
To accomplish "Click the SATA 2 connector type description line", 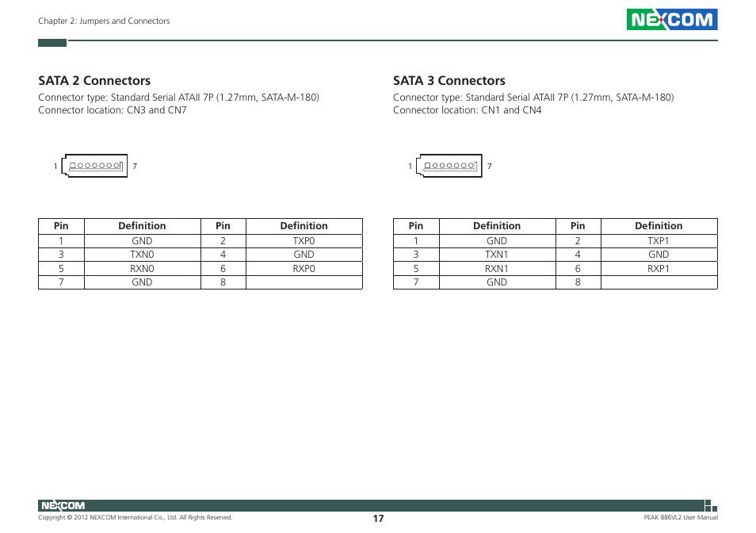I will pyautogui.click(x=178, y=98).
